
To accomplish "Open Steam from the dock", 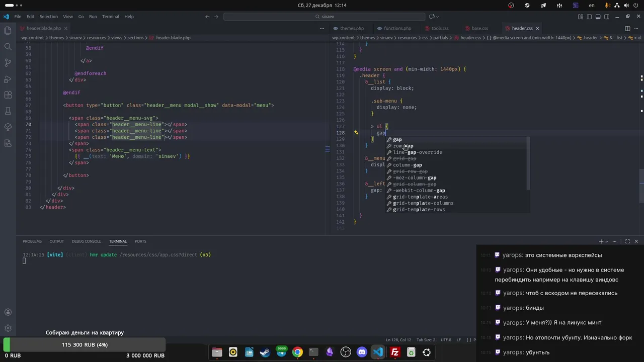I will click(x=265, y=352).
